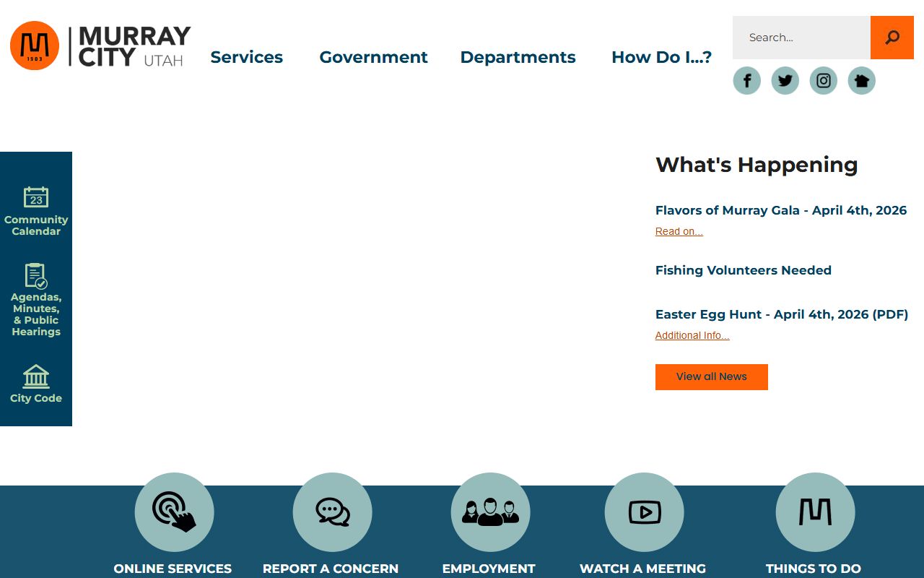Image resolution: width=924 pixels, height=578 pixels.
Task: Open the How Do I...? menu
Action: [661, 57]
